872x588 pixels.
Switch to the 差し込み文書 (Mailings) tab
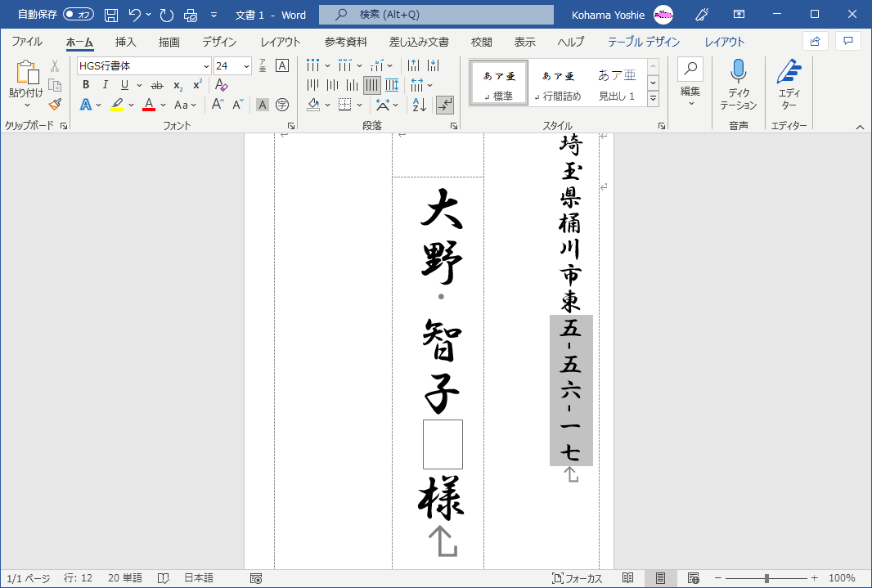click(x=419, y=42)
